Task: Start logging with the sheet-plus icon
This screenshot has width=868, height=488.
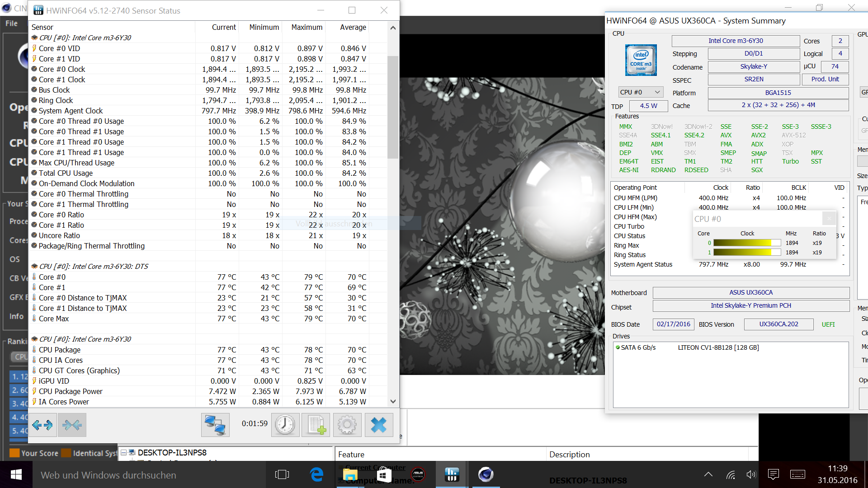Action: coord(316,425)
